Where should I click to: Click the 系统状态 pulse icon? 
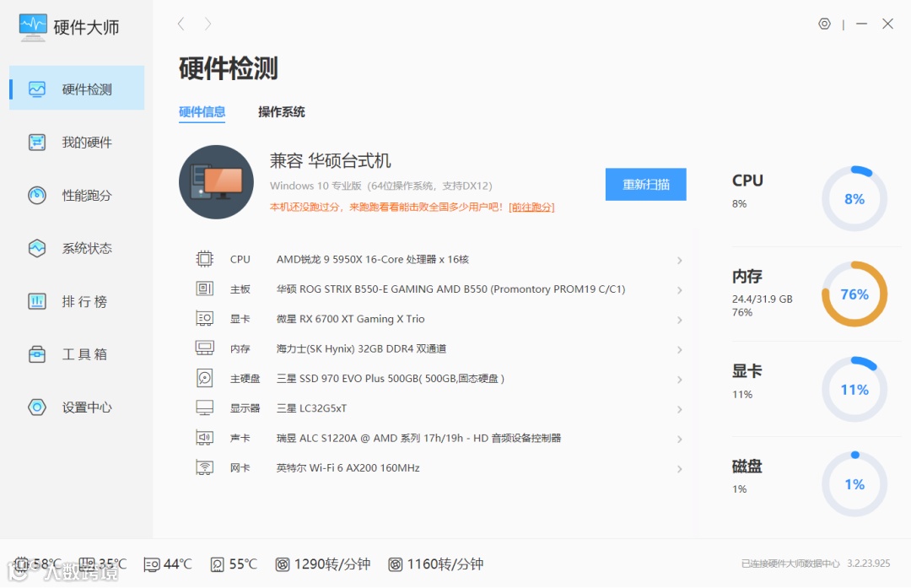37,248
